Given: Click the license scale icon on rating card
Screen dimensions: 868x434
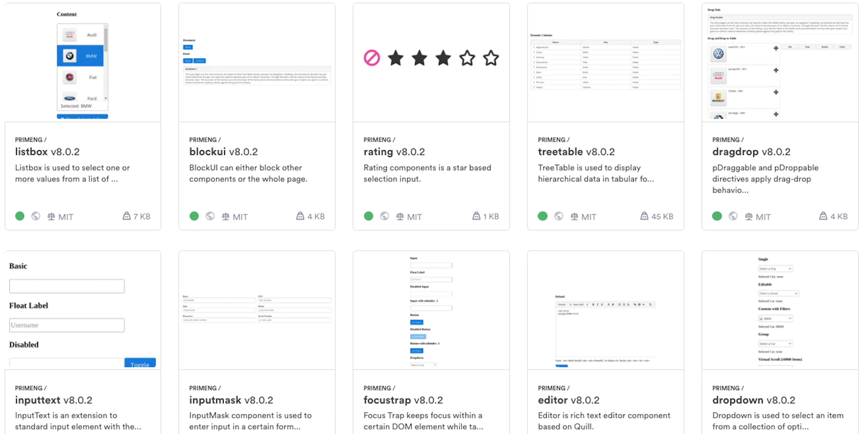Looking at the screenshot, I should pyautogui.click(x=400, y=216).
